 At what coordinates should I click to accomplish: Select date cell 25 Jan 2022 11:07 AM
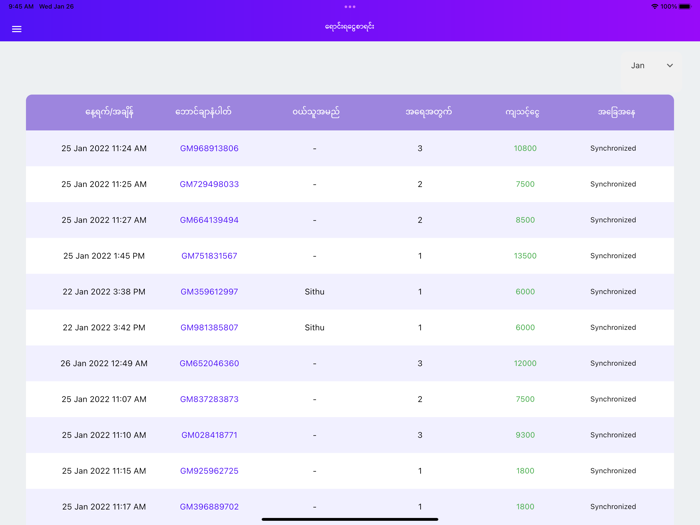[104, 399]
